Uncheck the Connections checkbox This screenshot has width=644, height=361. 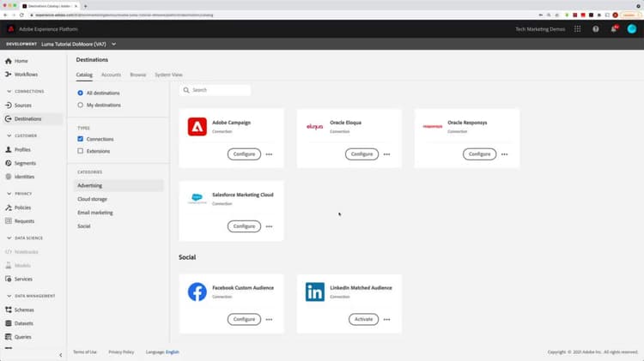80,139
